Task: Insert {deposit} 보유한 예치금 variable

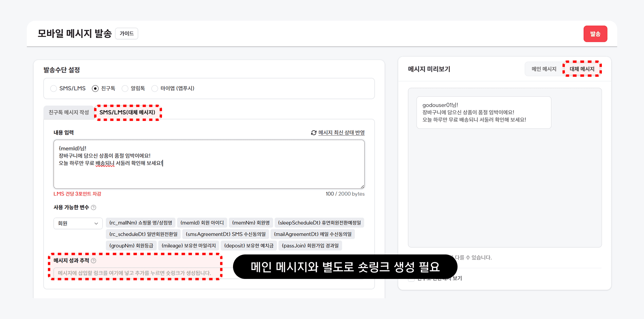Action: pos(249,246)
